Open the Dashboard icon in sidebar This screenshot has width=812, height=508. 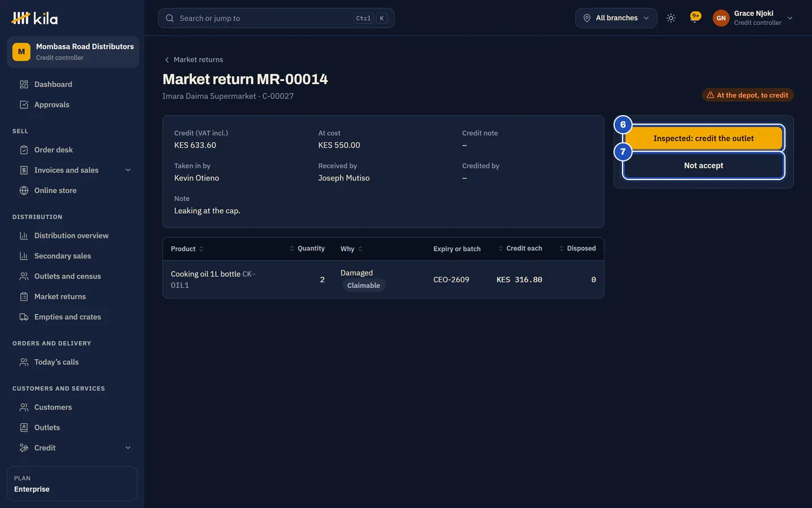coord(24,85)
